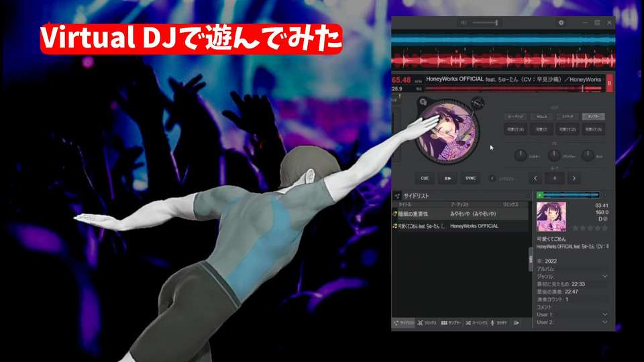
Task: Open VirtualDJ settings gear icon
Action: (x=561, y=23)
